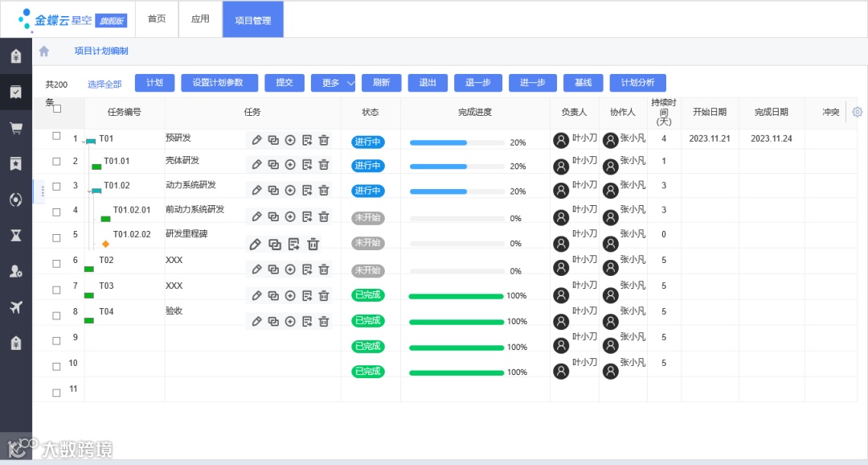Image resolution: width=868 pixels, height=465 pixels.
Task: Click the home icon in breadcrumb bar
Action: coord(43,51)
